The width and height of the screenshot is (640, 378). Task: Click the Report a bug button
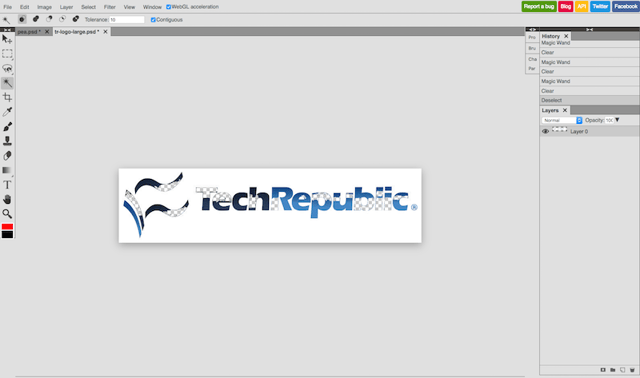(539, 7)
